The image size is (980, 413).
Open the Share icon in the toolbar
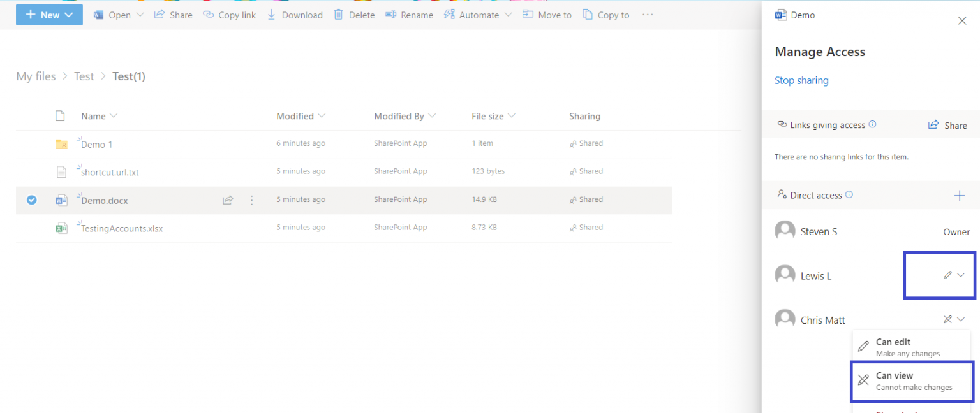tap(158, 15)
